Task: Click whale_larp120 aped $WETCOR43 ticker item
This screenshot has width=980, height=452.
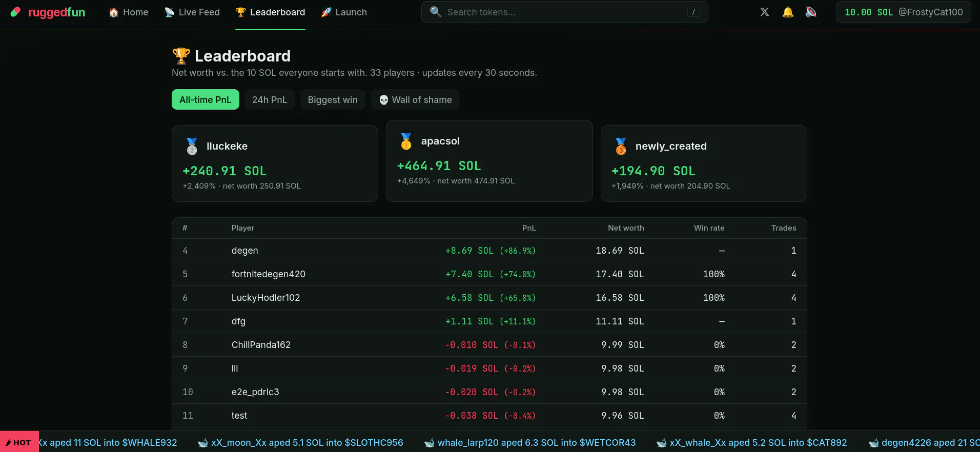Action: coord(530,443)
